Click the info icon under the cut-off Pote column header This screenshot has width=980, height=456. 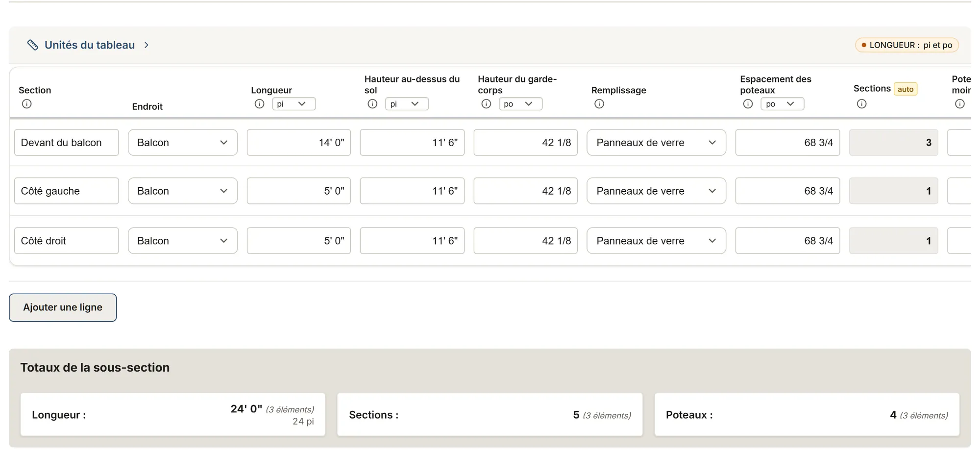tap(960, 104)
